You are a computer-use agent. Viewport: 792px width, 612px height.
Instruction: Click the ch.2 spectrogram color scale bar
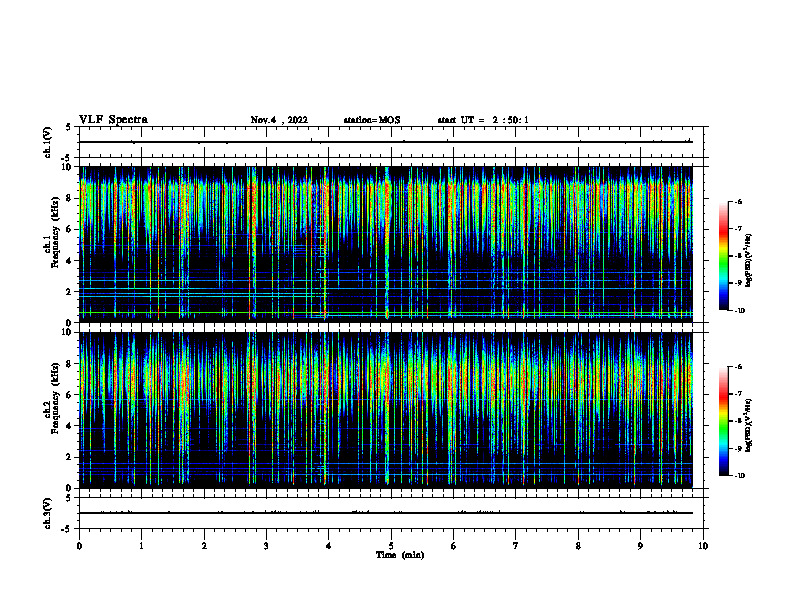coord(723,421)
